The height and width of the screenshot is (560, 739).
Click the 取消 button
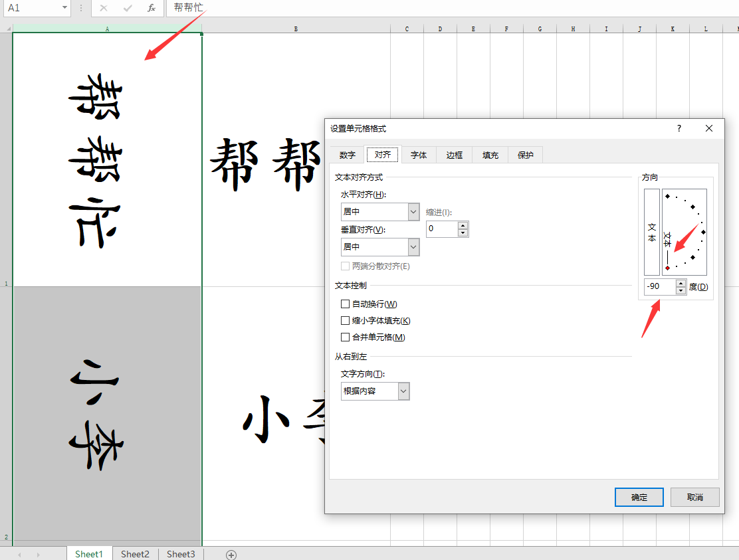[694, 498]
